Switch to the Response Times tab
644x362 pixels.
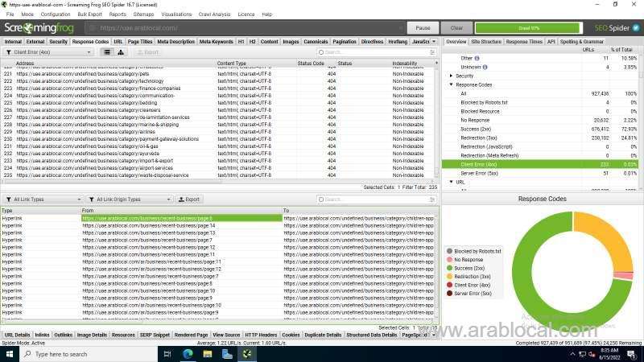pyautogui.click(x=524, y=42)
